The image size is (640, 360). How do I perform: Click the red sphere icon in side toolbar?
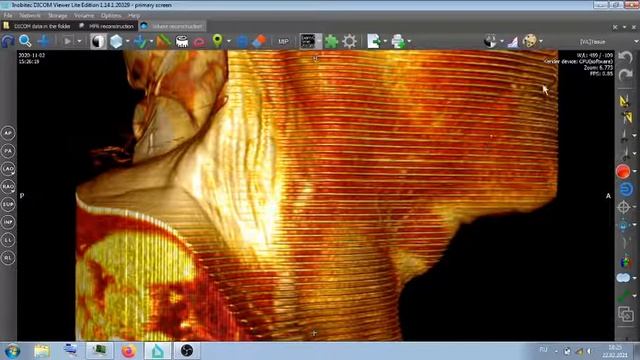[x=623, y=171]
